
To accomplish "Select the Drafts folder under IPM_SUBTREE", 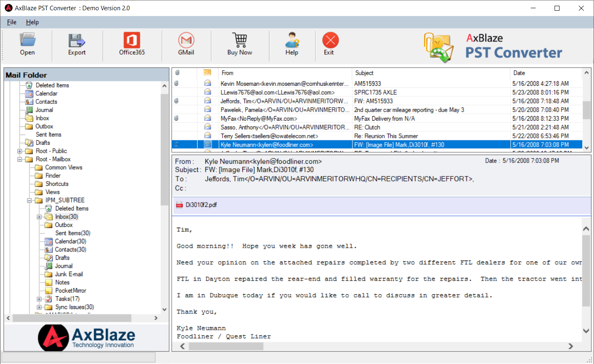I will pos(62,258).
